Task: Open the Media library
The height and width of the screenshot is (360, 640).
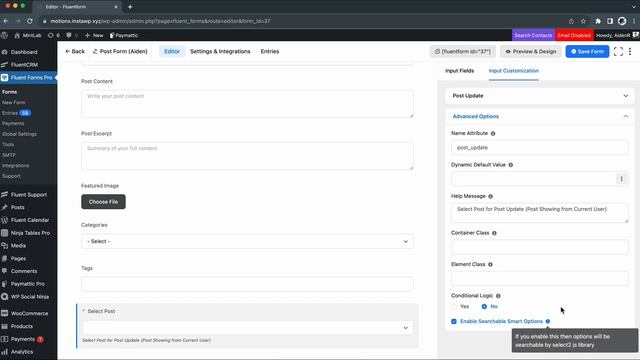Action: coord(18,246)
